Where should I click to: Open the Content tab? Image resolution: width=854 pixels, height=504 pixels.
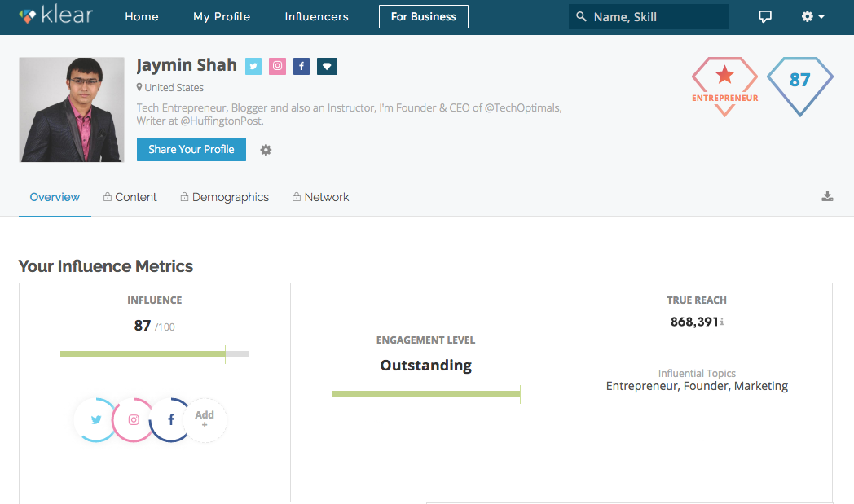(130, 197)
